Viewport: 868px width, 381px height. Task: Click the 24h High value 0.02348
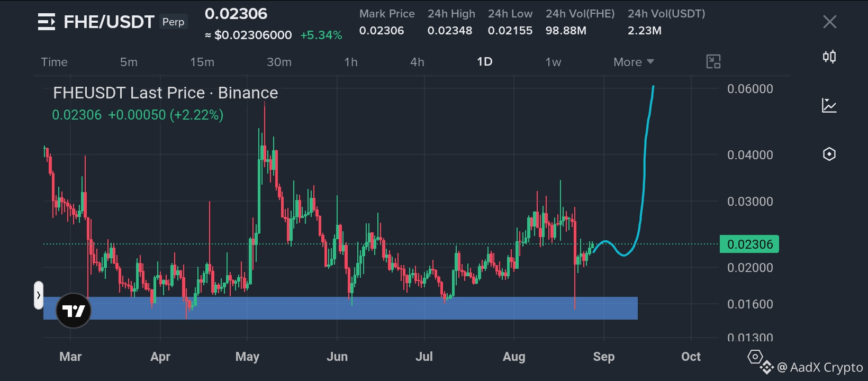click(450, 31)
